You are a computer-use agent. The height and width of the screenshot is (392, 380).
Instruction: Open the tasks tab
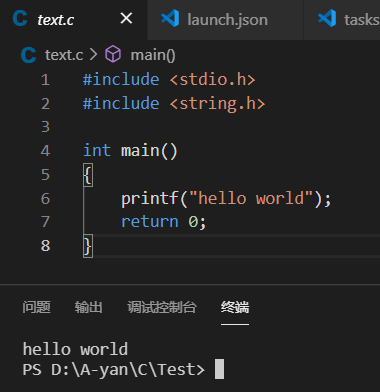(342, 19)
